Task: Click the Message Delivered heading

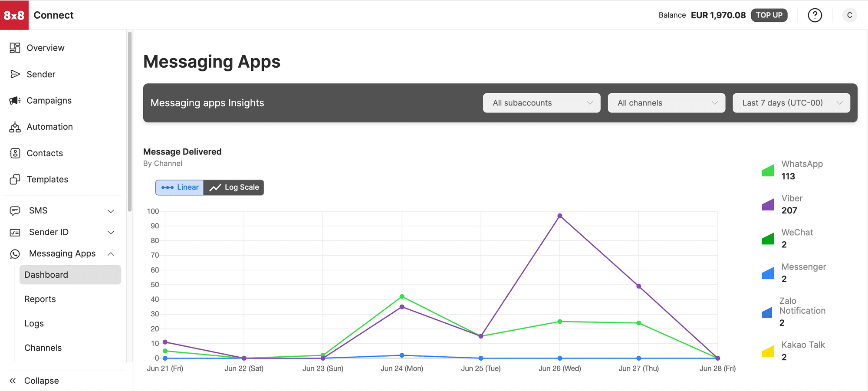Action: tap(182, 152)
